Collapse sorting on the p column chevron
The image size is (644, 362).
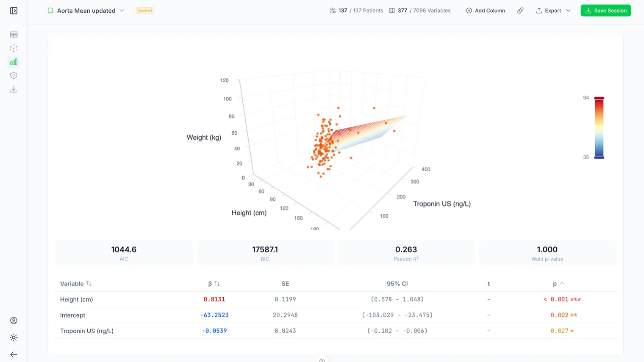[x=562, y=284]
